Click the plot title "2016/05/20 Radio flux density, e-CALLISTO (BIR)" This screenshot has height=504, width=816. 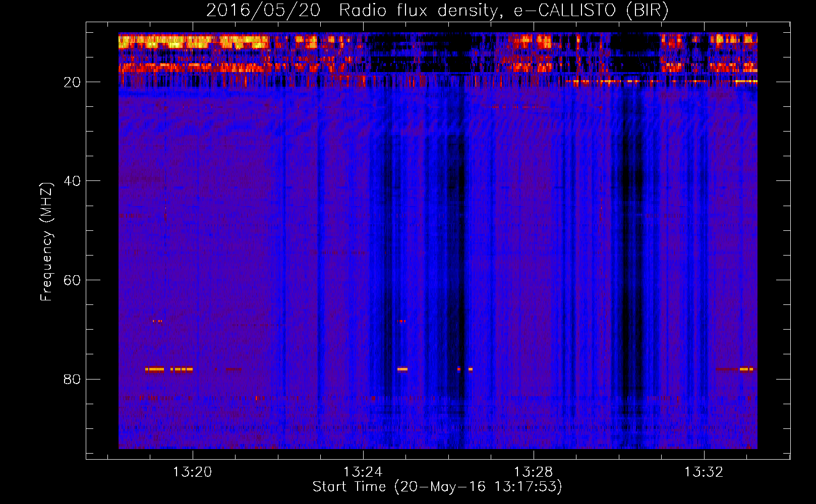(x=437, y=10)
